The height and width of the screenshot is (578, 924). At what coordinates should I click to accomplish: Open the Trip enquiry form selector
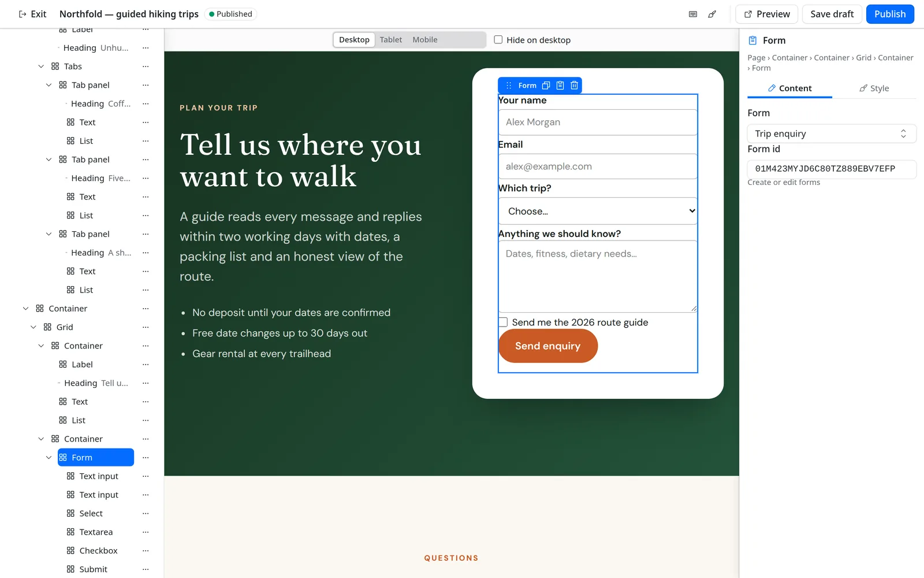pos(832,134)
